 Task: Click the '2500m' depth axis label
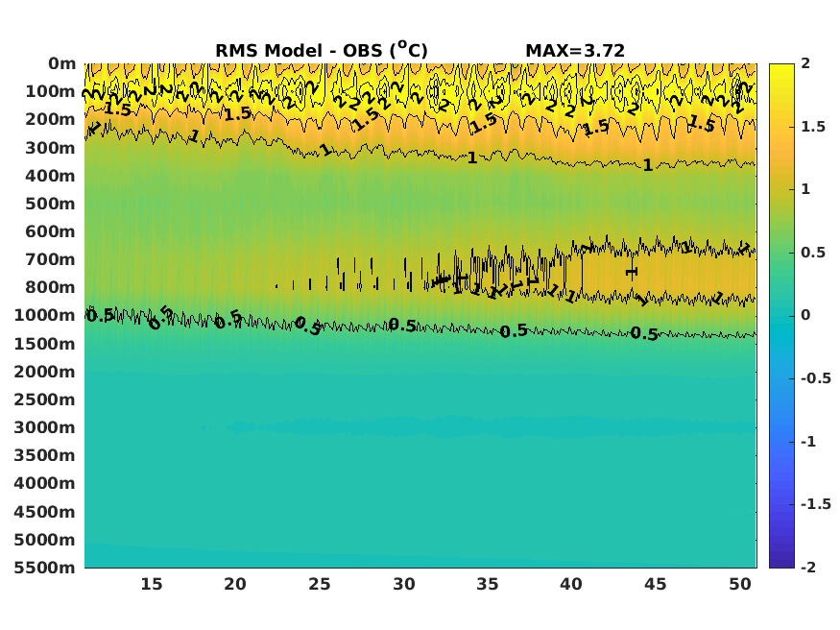(x=45, y=400)
